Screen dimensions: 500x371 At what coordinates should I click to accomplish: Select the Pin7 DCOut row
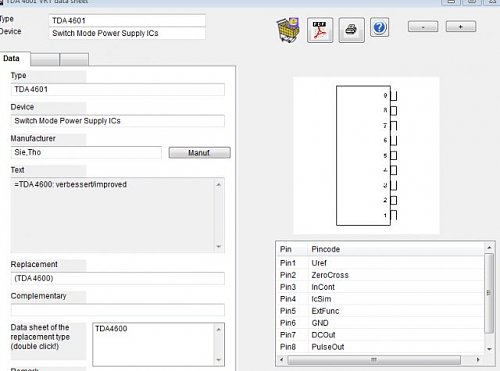point(380,335)
